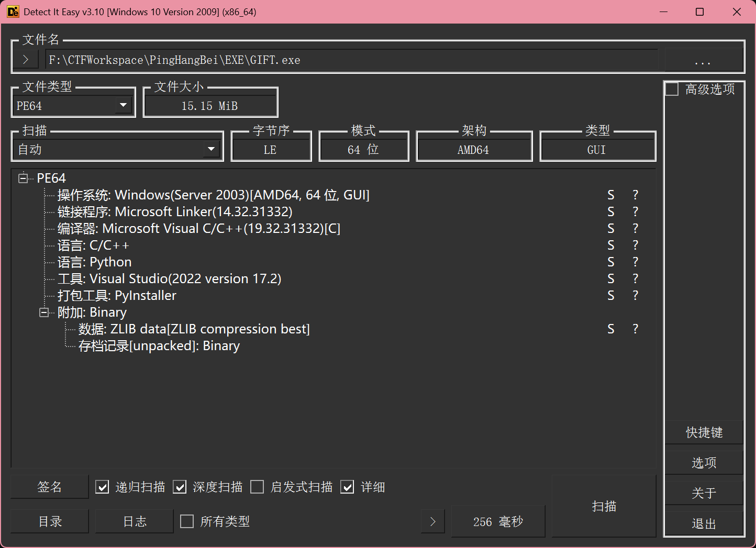Click the ? button for Microsoft Linker row

[x=635, y=211]
